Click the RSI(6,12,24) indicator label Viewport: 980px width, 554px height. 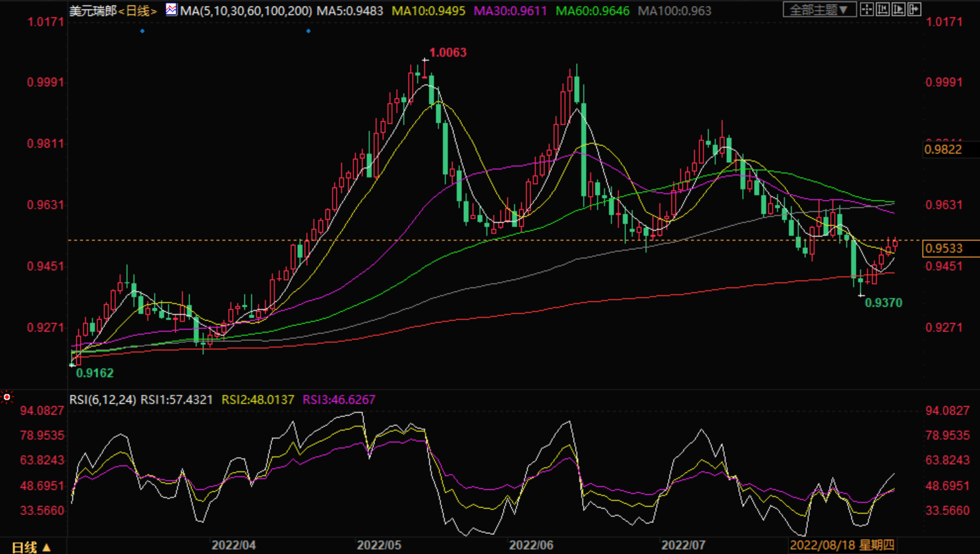(x=103, y=400)
